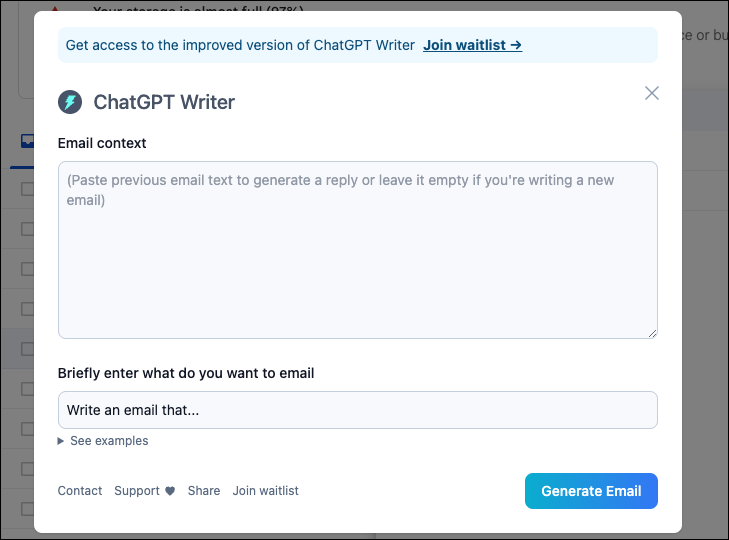This screenshot has height=540, width=729.
Task: Click the inbox icon behind the dialog
Action: (27, 140)
